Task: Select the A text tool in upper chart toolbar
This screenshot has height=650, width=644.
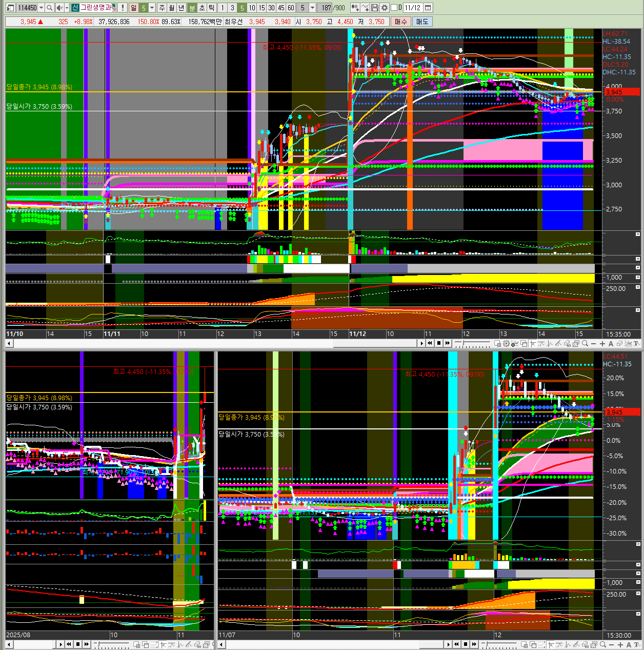Action: [611, 344]
